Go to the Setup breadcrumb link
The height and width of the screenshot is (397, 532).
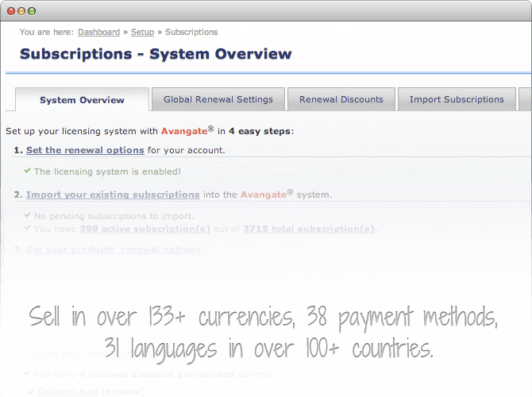pos(142,33)
